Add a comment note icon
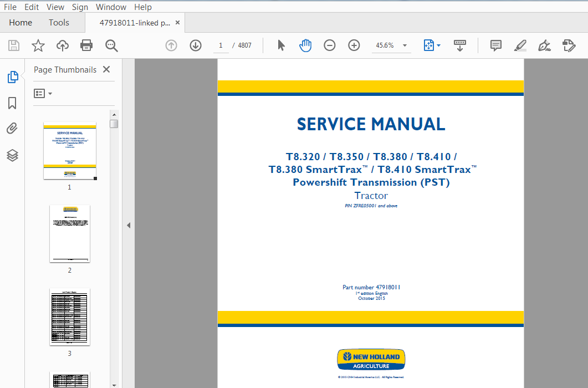588x388 pixels. coord(496,45)
